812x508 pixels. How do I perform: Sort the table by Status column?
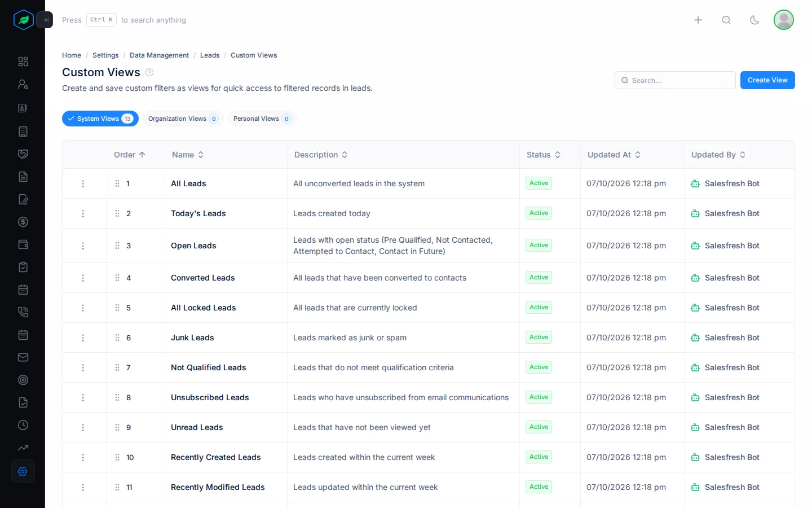pos(544,155)
